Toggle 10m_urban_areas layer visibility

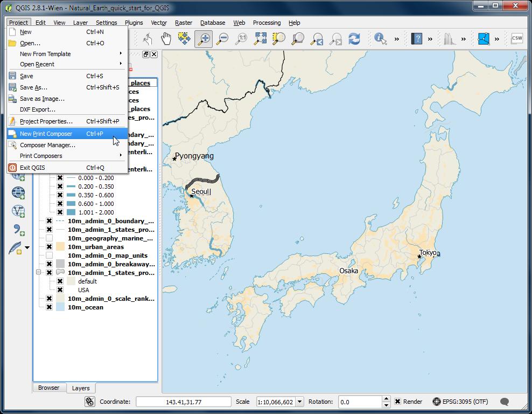[49, 247]
